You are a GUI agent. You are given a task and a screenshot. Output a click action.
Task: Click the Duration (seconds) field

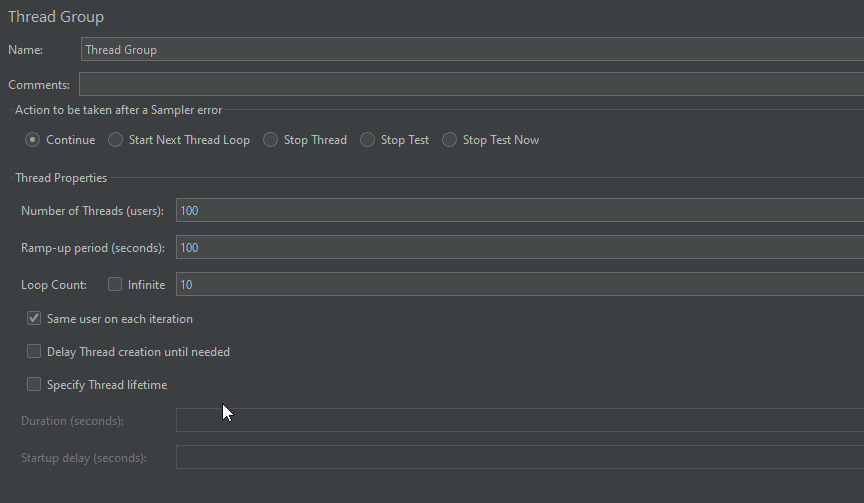(520, 420)
